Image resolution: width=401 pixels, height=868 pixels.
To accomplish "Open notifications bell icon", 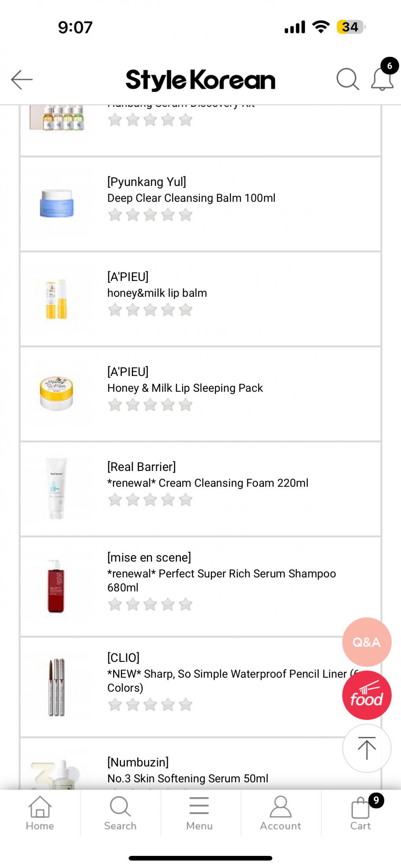I will tap(382, 79).
